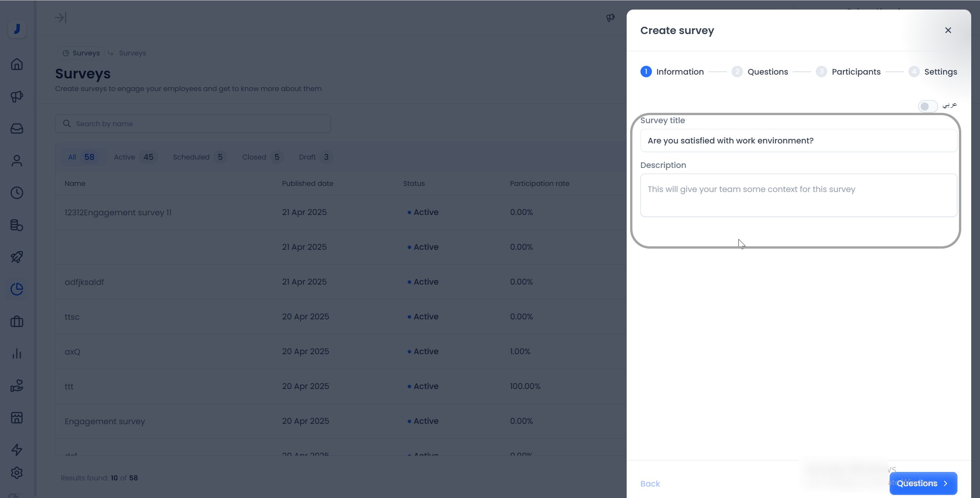Click the blue Questions next button
The image size is (980, 498).
(923, 483)
